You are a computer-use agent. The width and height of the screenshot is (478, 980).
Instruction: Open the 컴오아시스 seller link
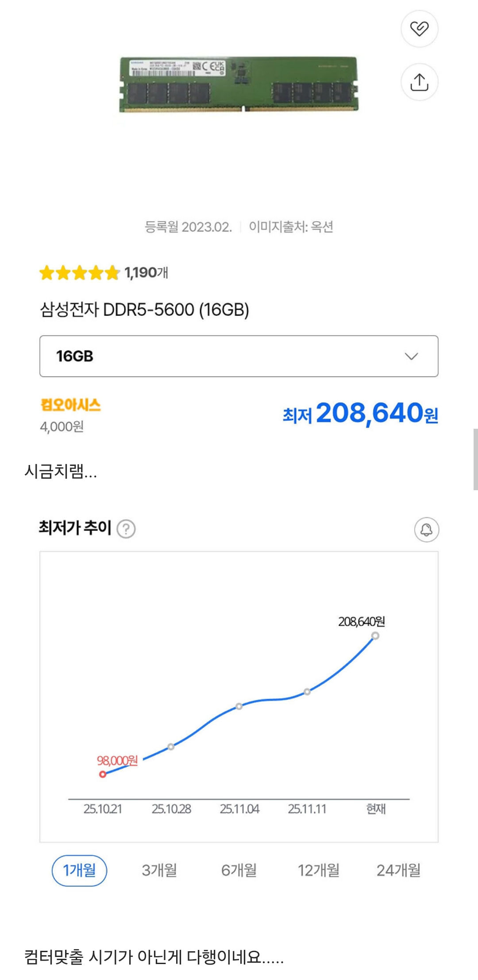pos(71,405)
